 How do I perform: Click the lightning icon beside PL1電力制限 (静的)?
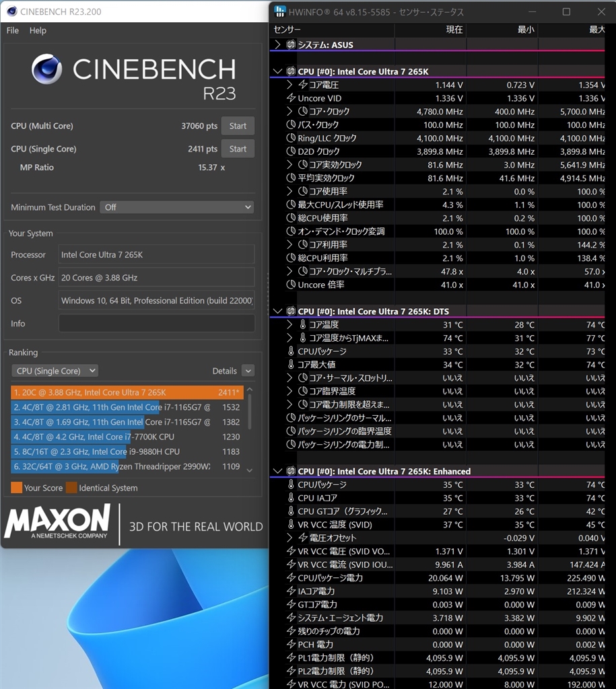click(291, 657)
